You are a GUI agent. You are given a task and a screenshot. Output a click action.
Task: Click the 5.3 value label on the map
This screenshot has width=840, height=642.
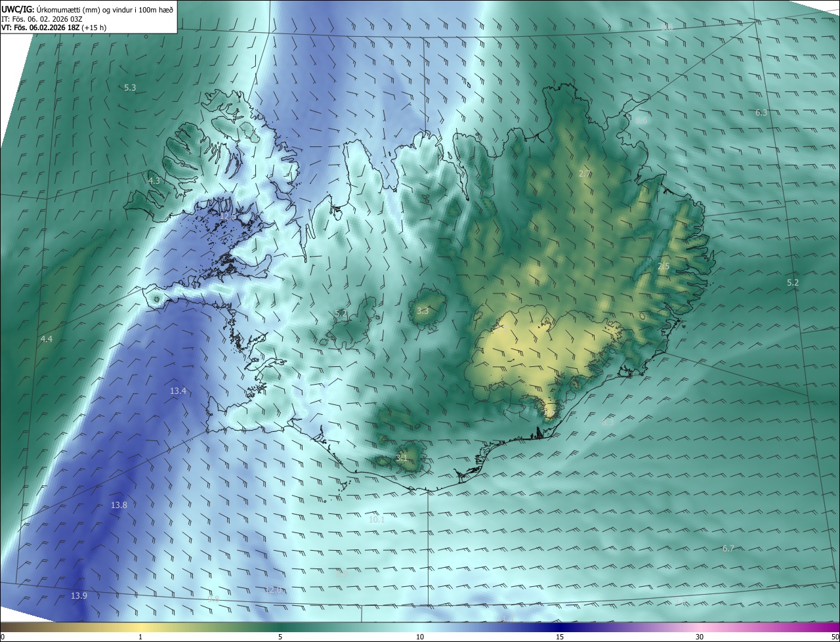tap(130, 87)
